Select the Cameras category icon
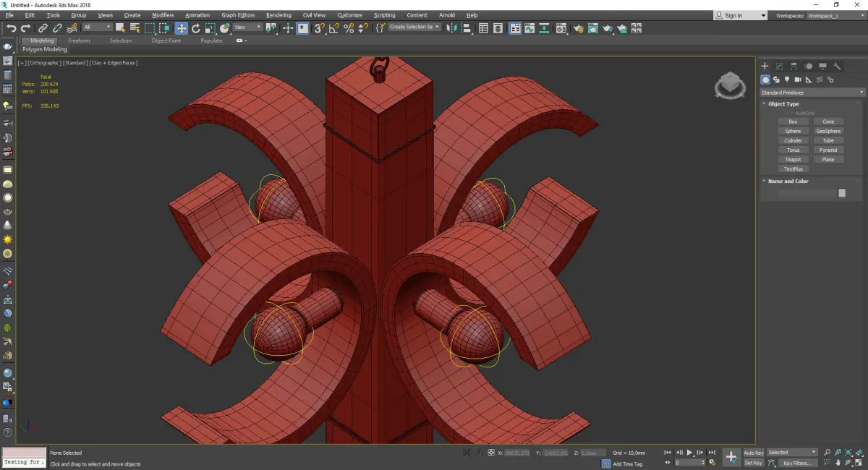The width and height of the screenshot is (868, 470). point(798,80)
